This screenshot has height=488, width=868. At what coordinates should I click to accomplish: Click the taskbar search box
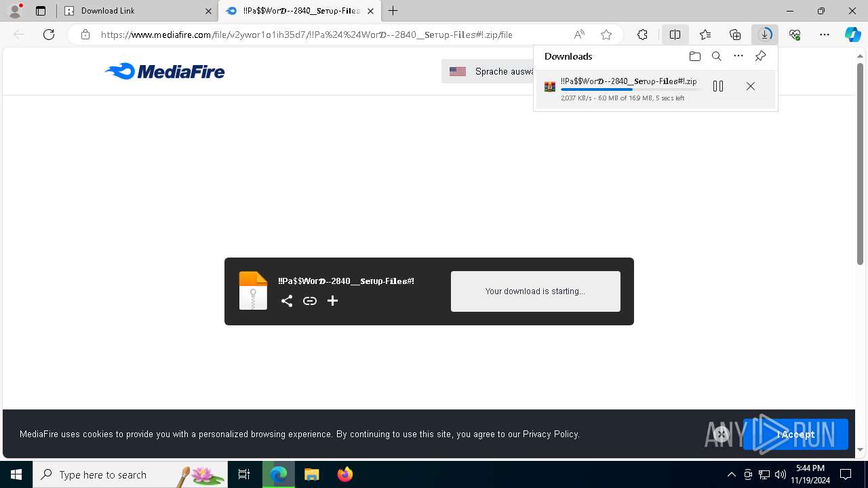(x=130, y=474)
